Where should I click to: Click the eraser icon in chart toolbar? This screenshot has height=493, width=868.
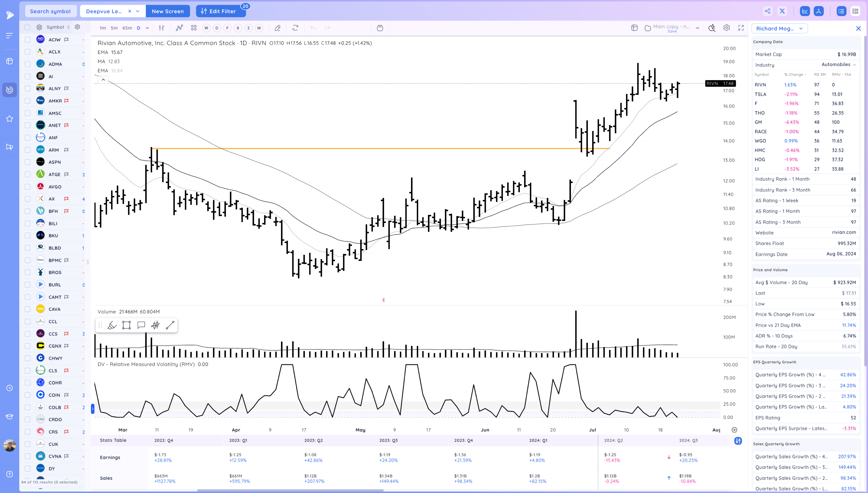[277, 28]
